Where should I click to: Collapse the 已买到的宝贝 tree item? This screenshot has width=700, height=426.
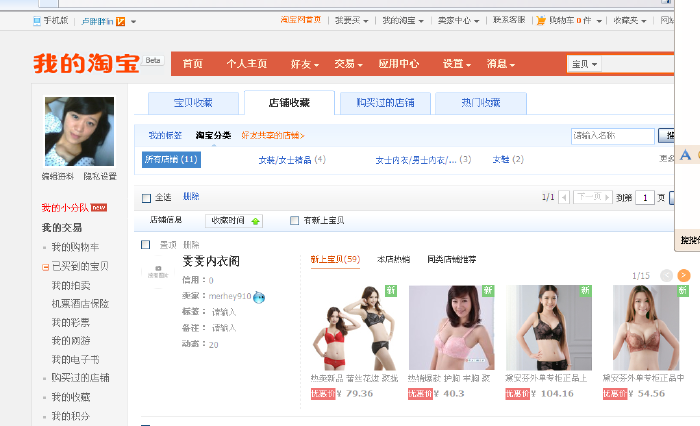[x=45, y=267]
